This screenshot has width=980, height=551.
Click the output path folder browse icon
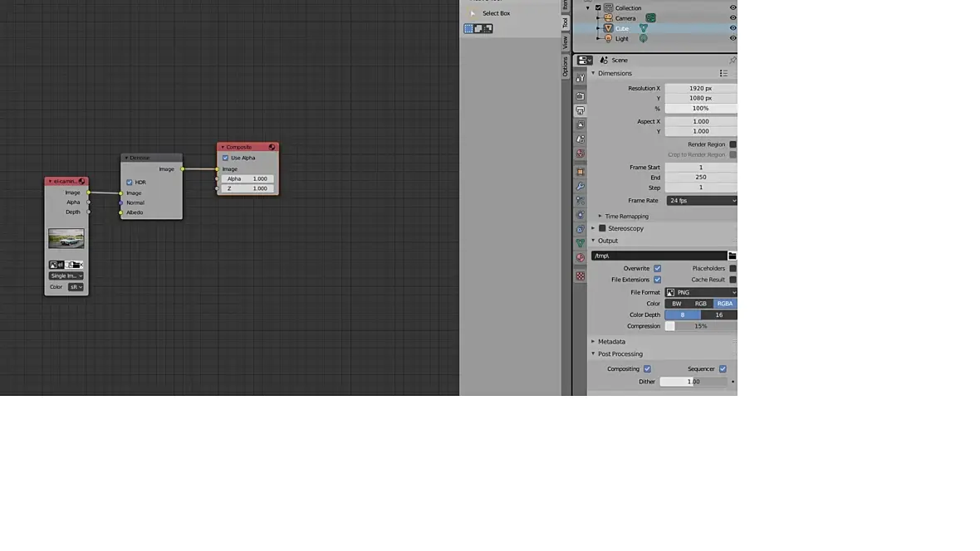tap(732, 256)
